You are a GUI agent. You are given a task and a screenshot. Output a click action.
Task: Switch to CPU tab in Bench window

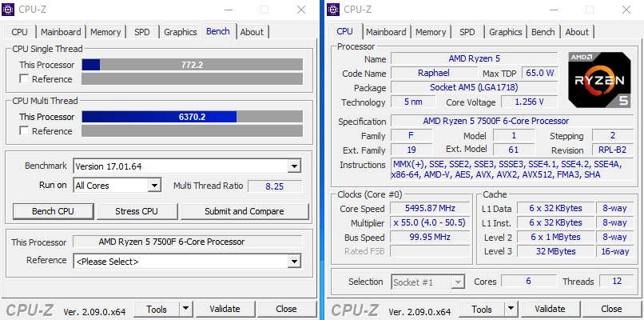20,32
